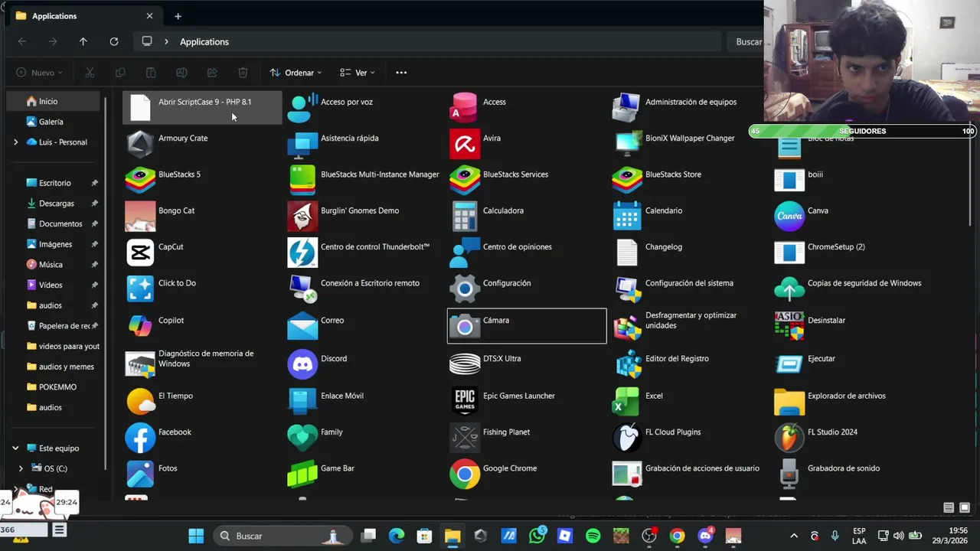980x551 pixels.
Task: Expand the path chevron before Applications
Action: coord(166,42)
